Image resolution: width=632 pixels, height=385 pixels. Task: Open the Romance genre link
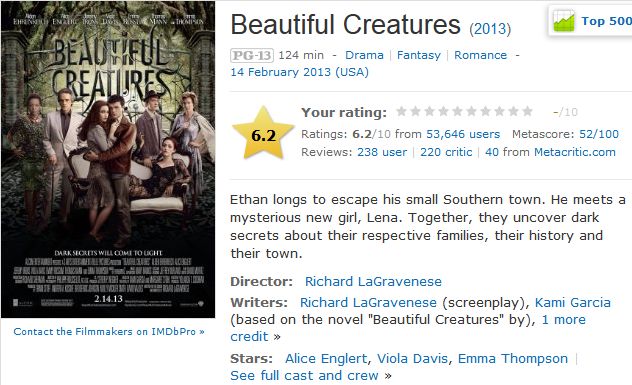(480, 55)
